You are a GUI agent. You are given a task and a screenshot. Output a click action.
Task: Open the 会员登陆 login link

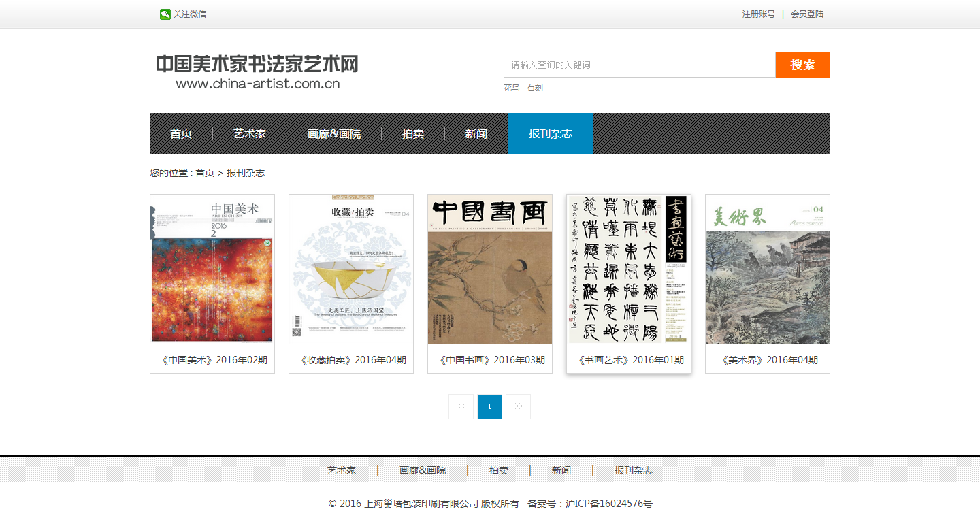tap(806, 14)
